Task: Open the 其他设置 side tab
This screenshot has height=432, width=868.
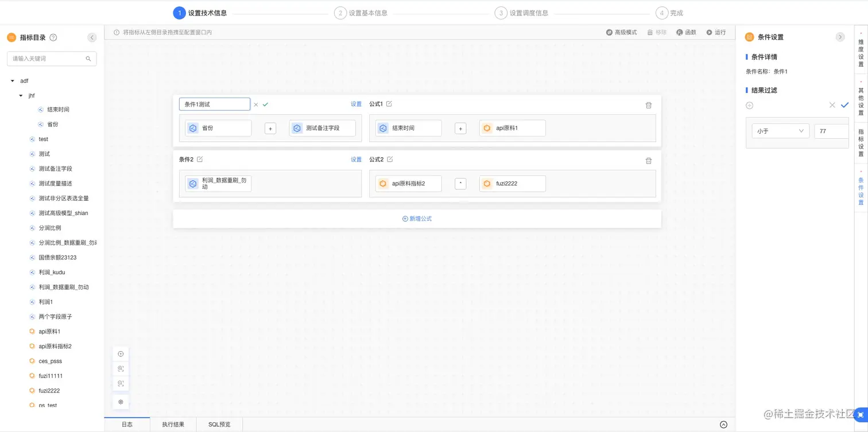Action: [861, 99]
